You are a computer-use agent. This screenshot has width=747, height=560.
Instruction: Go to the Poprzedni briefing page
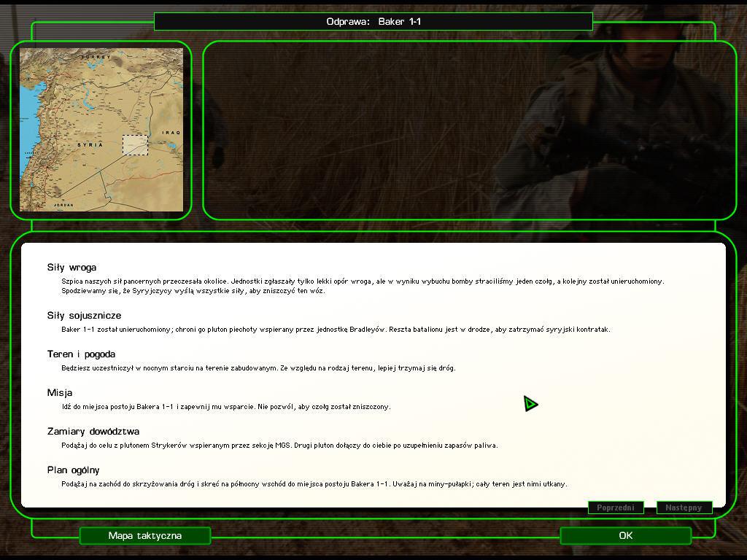click(616, 507)
